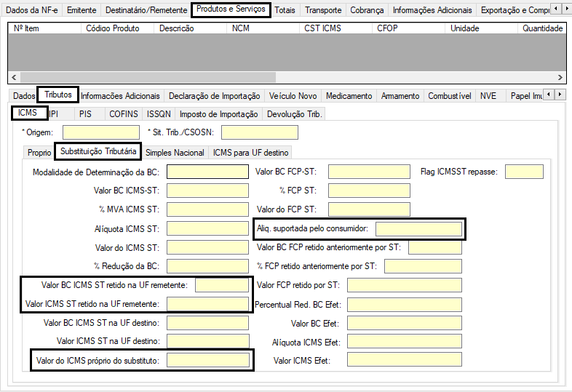The image size is (572, 392).
Task: Click the left arrow scrolling the top tabs
Action: (556, 9)
